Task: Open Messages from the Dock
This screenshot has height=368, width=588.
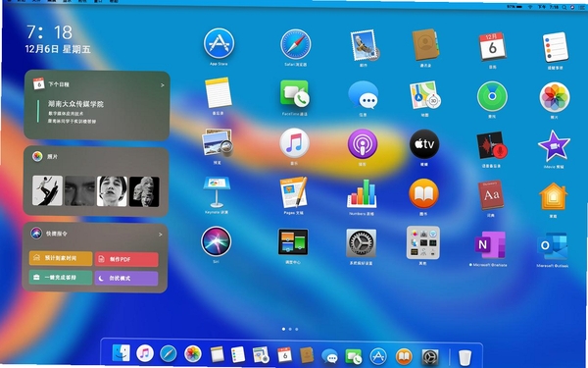Action: pos(330,356)
